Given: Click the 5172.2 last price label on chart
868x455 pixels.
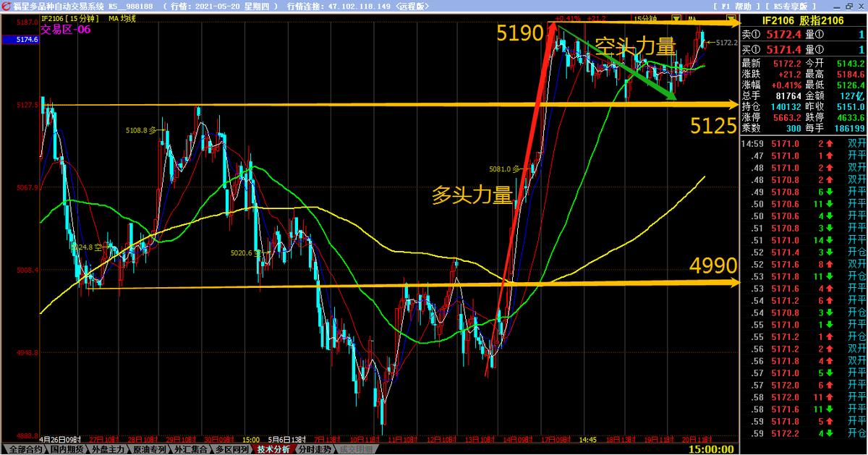Looking at the screenshot, I should pyautogui.click(x=726, y=43).
